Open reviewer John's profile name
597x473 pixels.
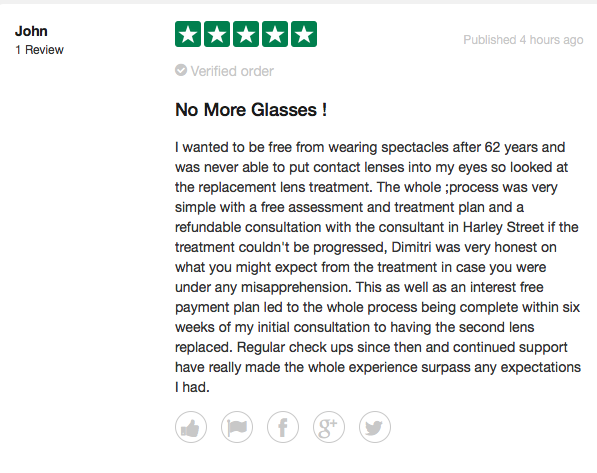(x=31, y=31)
